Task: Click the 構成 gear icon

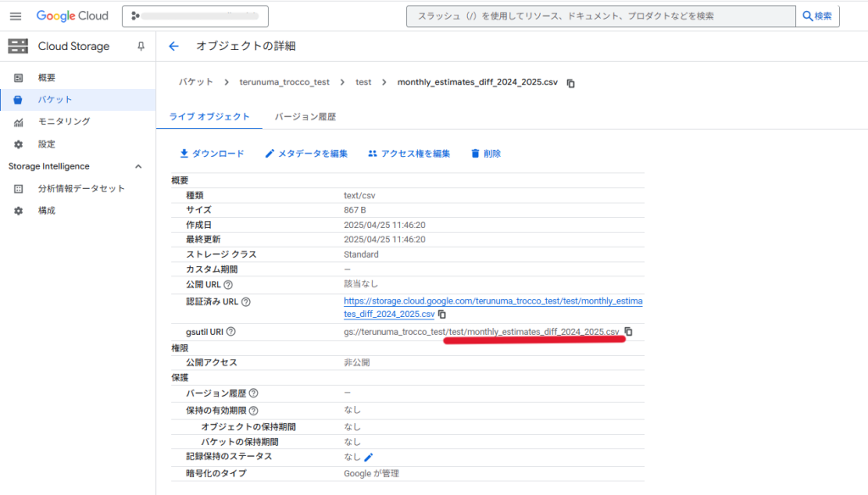Action: 19,211
